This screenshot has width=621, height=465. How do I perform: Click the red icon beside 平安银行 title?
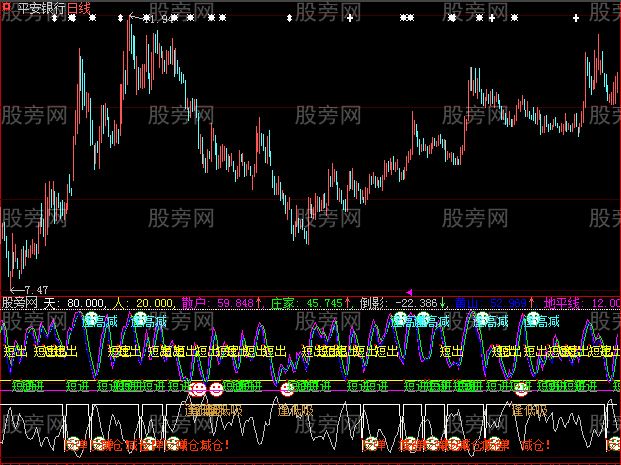click(x=7, y=8)
